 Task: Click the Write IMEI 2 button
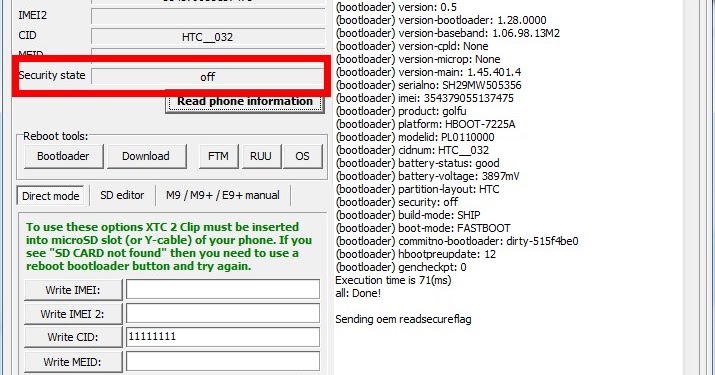pyautogui.click(x=73, y=314)
